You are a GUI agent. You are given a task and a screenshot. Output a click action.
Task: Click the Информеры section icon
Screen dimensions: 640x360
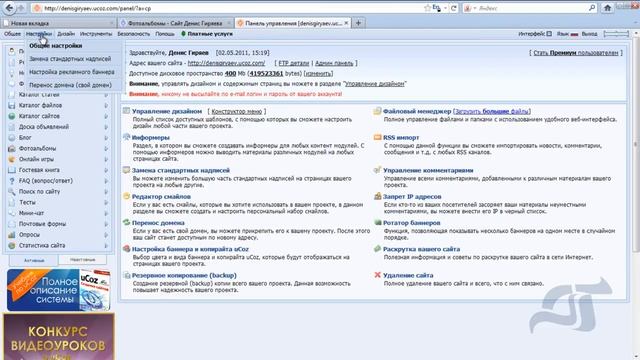pyautogui.click(x=127, y=137)
